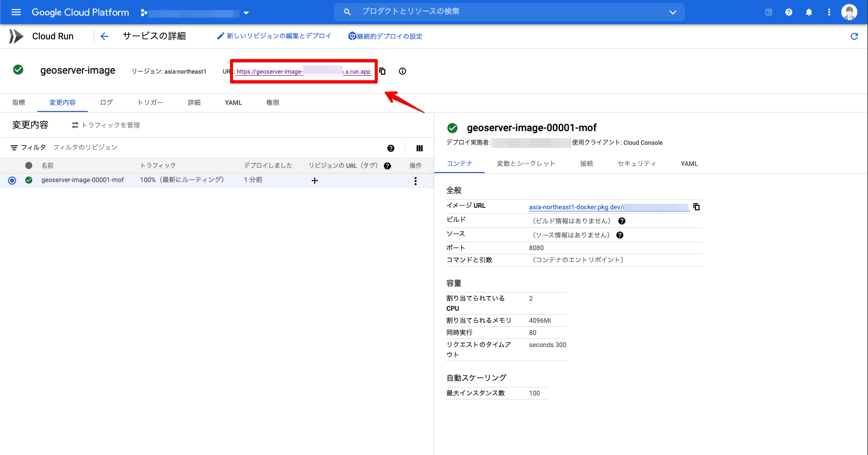The image size is (868, 455).
Task: Open the build info help icon
Action: pos(622,221)
